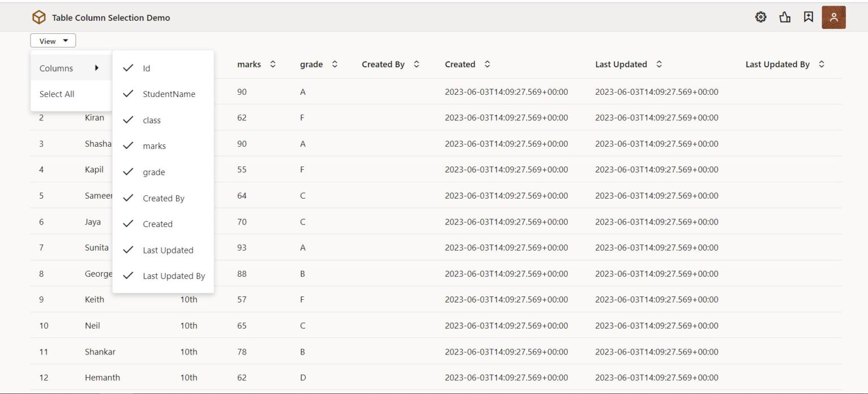This screenshot has width=868, height=394.
Task: Click the bookmark icon in the header
Action: coord(808,16)
